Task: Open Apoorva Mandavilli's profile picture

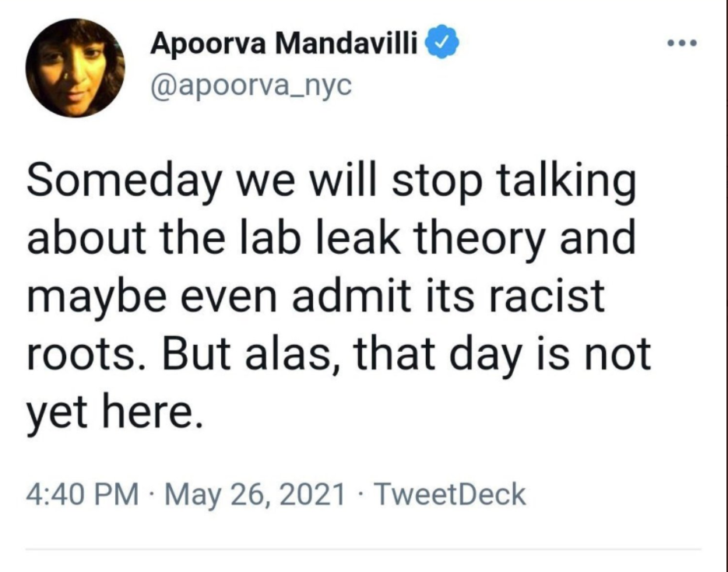Action: tap(76, 68)
